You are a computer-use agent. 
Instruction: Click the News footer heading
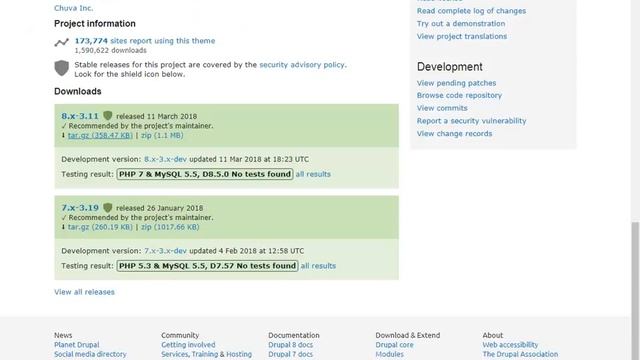63,335
